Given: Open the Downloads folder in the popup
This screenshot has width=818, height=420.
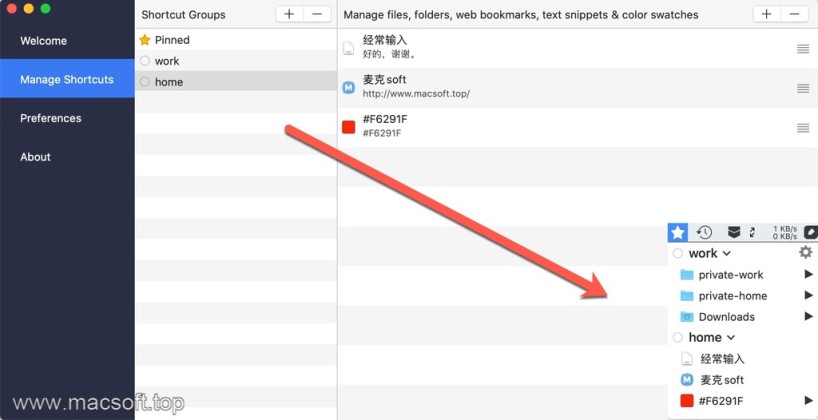Looking at the screenshot, I should point(726,317).
